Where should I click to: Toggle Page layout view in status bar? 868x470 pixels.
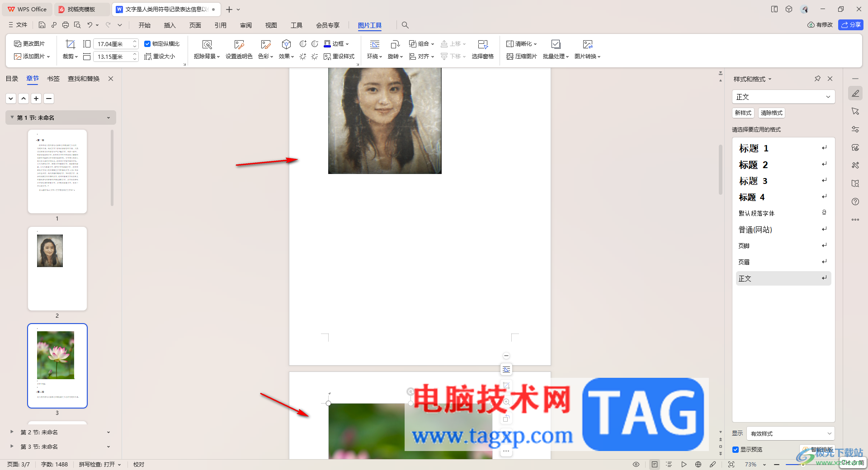655,464
